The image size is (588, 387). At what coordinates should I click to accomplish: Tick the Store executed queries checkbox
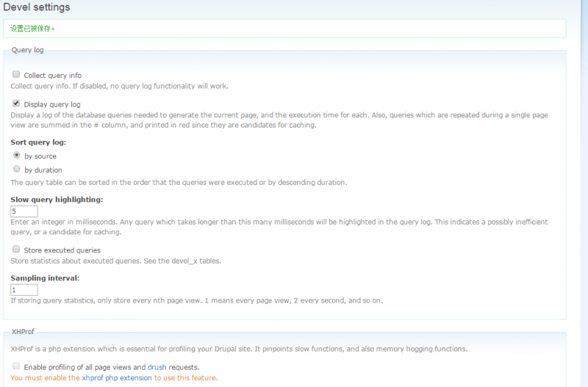16,249
